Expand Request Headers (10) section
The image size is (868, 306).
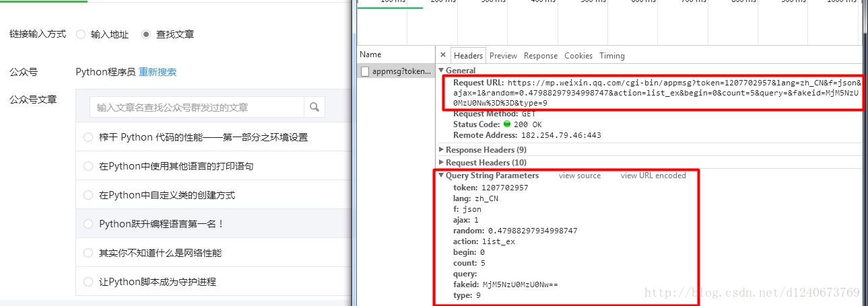(x=442, y=163)
